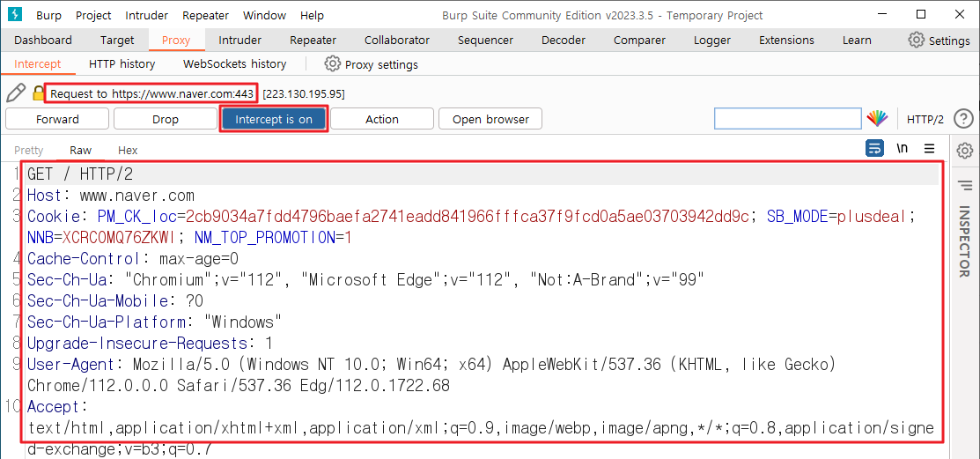980x459 pixels.
Task: Switch to the Repeater tool tab
Action: coord(313,40)
